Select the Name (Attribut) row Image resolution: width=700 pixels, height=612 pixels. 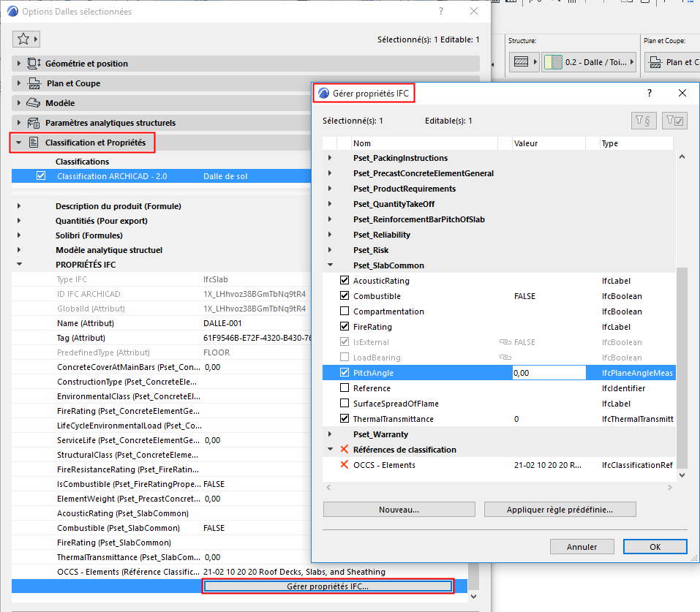tap(162, 323)
